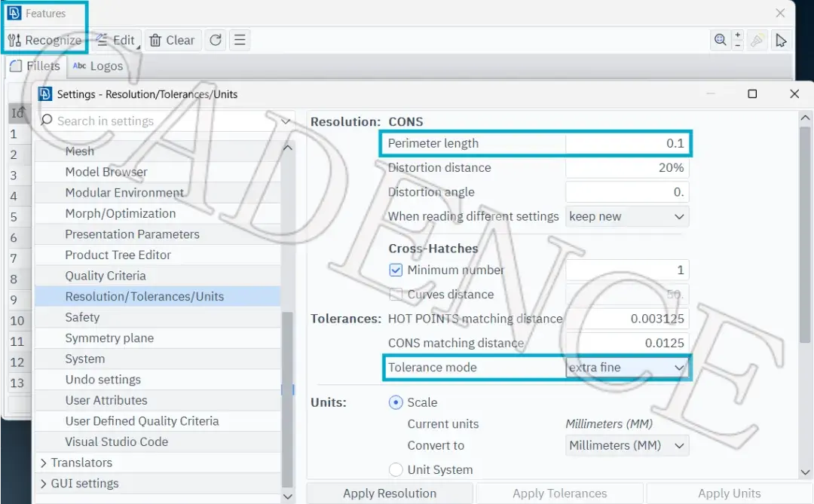
Task: Select the Unit System radio button
Action: pyautogui.click(x=396, y=470)
